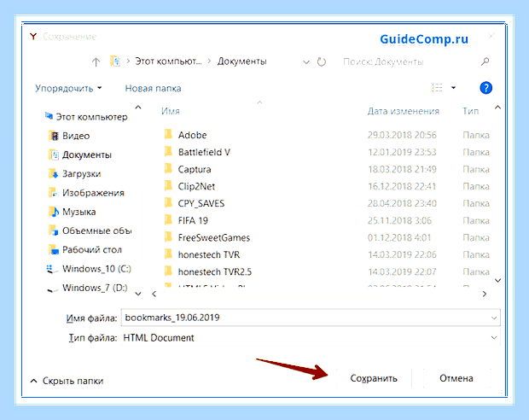Screen dimensions: 529x420
Task: Open the Упорядочить menu
Action: [68, 88]
